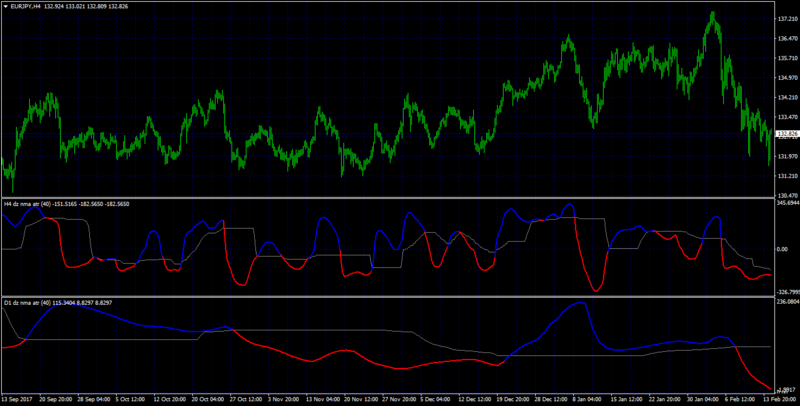The width and height of the screenshot is (800, 406).
Task: Click the 20 Oct 04:00 time label
Action: pyautogui.click(x=208, y=399)
